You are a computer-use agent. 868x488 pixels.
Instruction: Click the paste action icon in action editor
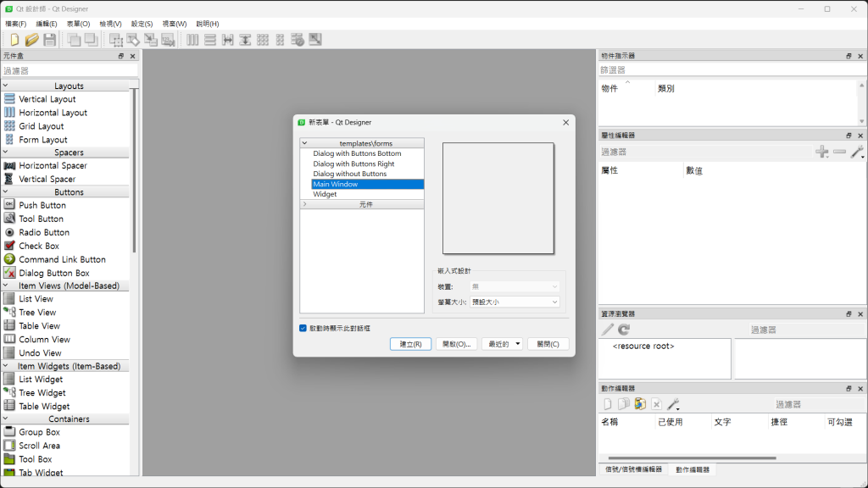[640, 404]
